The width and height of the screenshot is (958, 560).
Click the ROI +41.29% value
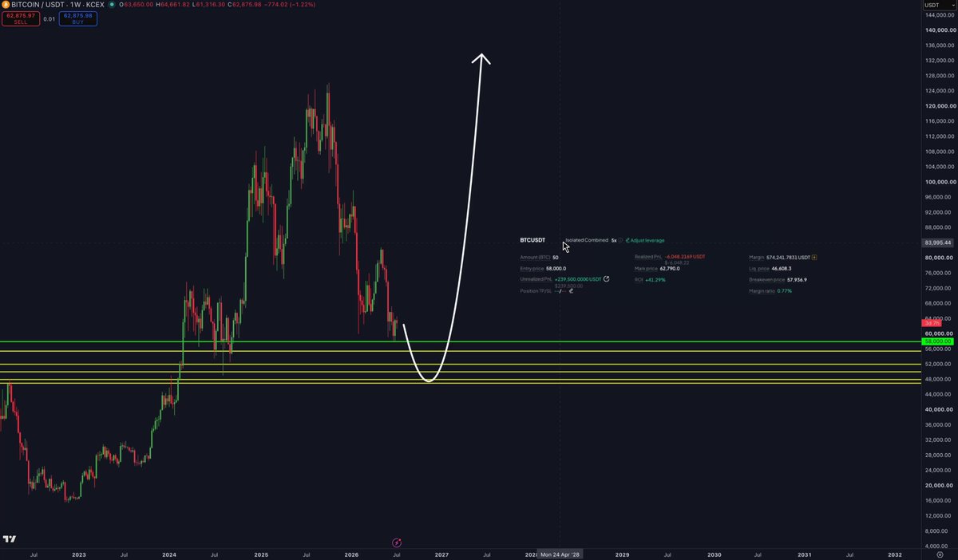click(x=655, y=280)
